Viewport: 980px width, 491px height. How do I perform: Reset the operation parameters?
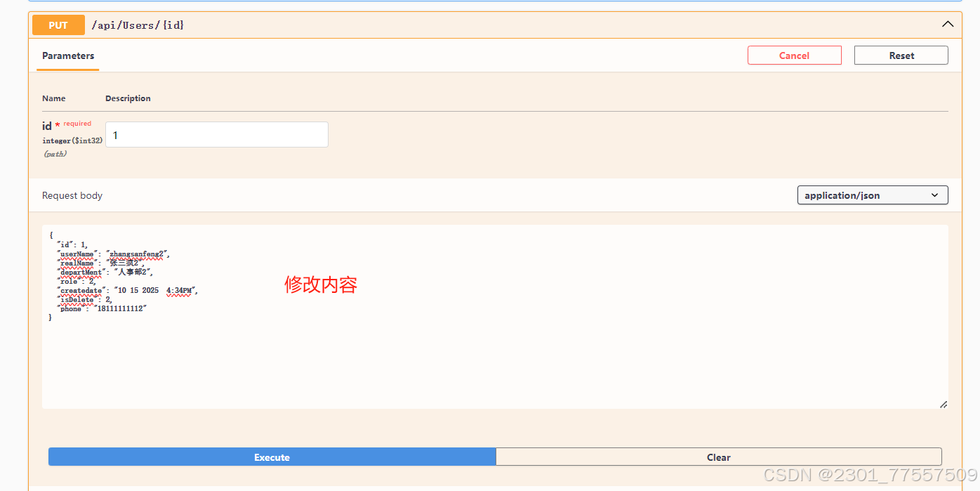(x=901, y=55)
